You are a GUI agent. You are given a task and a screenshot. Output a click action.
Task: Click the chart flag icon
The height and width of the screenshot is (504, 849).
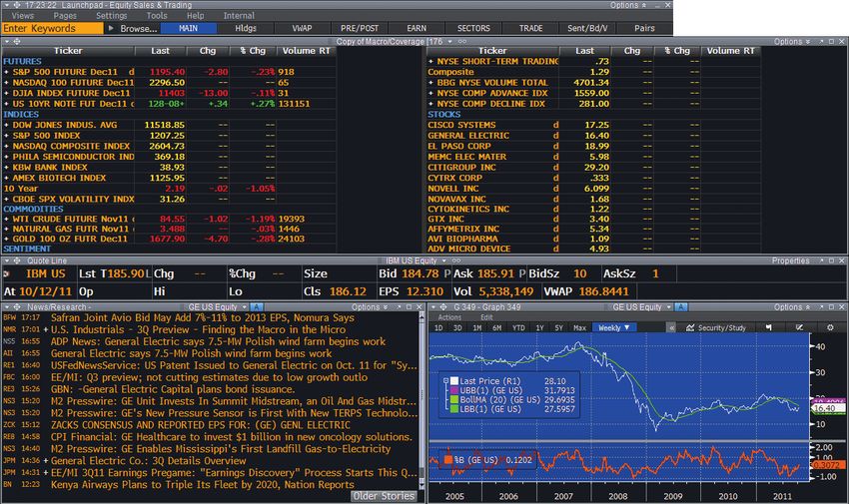tap(768, 327)
